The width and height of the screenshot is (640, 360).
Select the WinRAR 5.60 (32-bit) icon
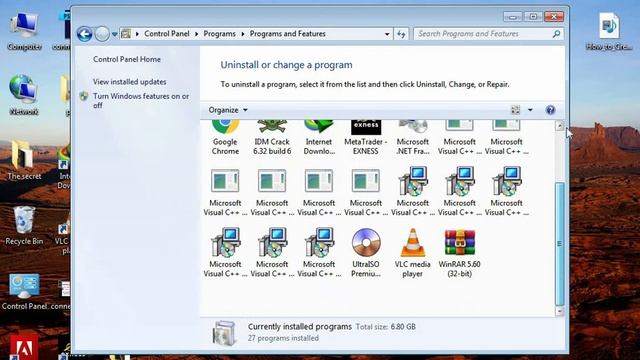coord(460,253)
